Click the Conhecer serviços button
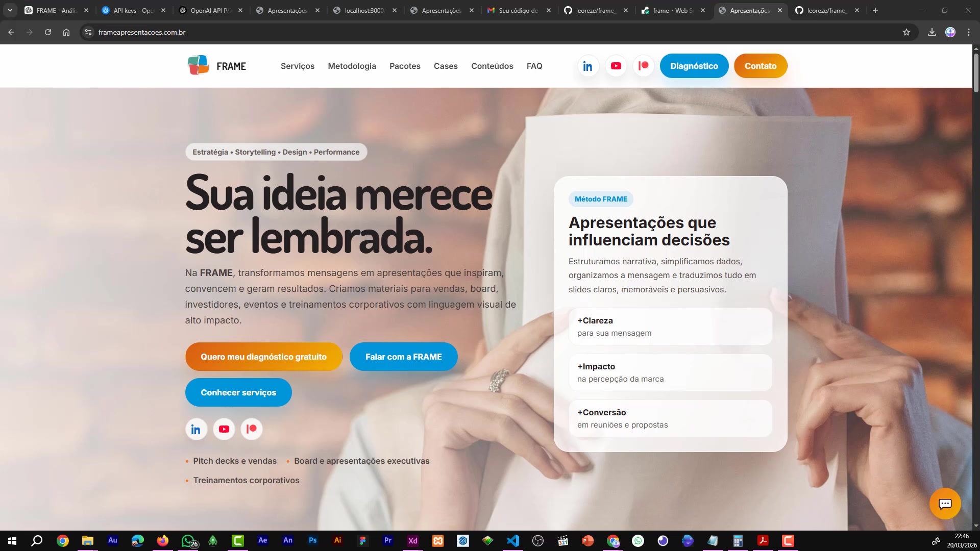 238,392
